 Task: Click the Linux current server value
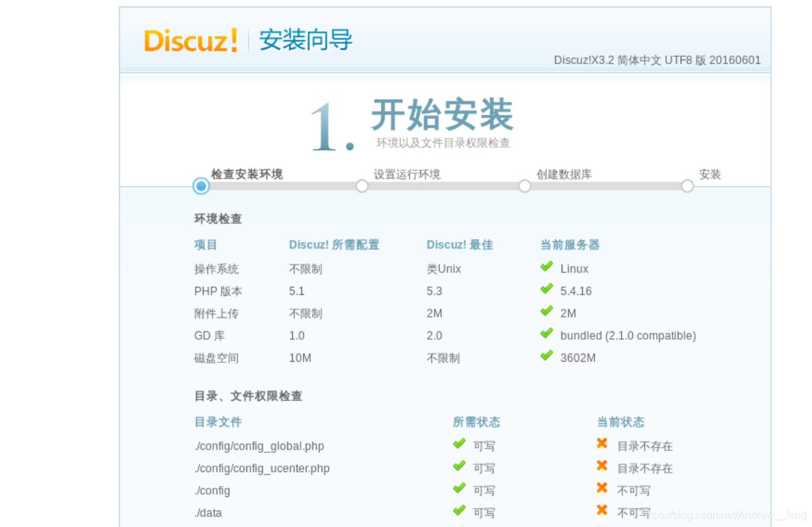[574, 269]
